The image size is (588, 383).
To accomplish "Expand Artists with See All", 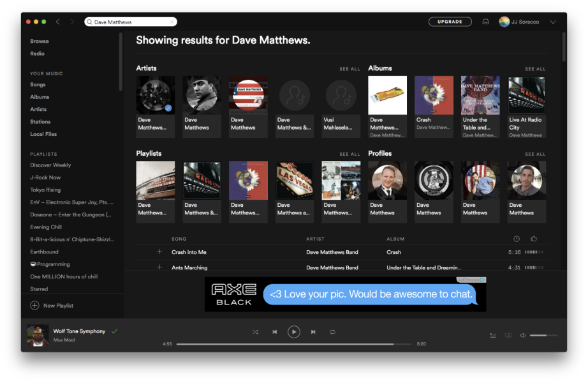I will pos(349,69).
